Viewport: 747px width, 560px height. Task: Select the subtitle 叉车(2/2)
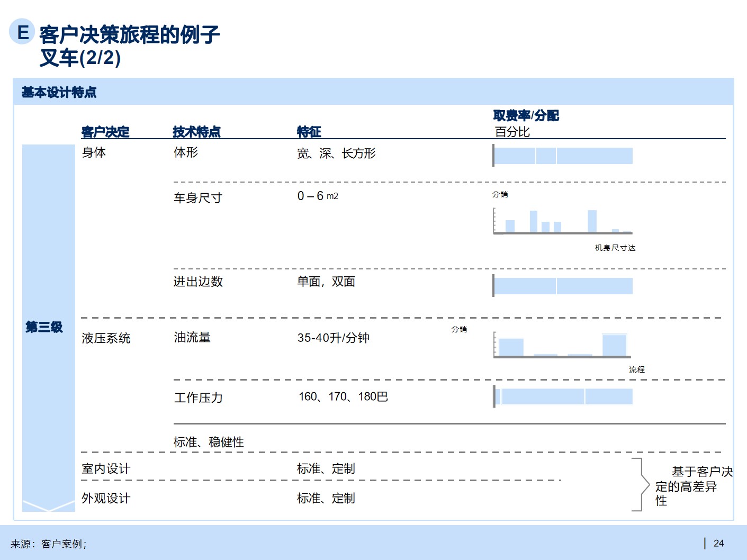tap(80, 58)
